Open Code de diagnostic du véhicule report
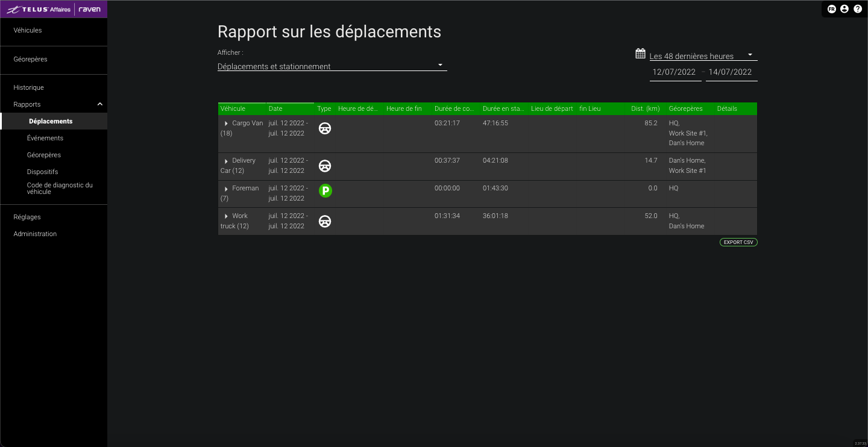This screenshot has height=447, width=868. click(60, 188)
